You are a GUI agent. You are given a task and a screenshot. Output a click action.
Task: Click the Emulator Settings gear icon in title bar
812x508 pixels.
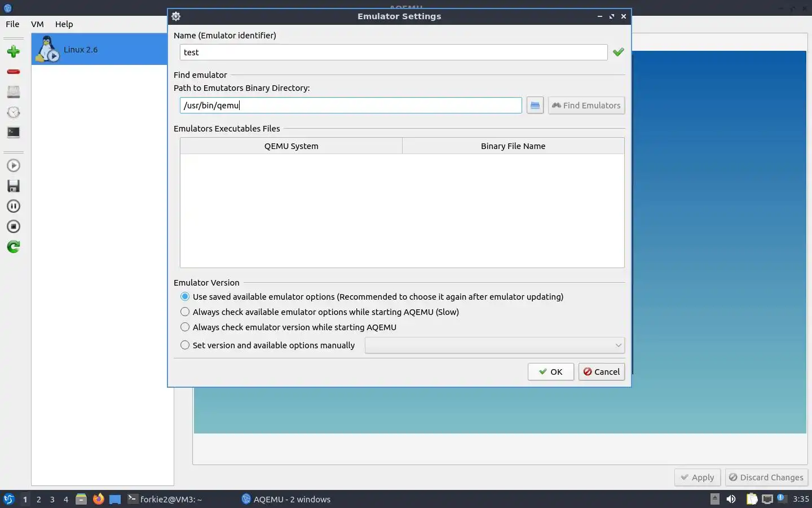point(176,16)
